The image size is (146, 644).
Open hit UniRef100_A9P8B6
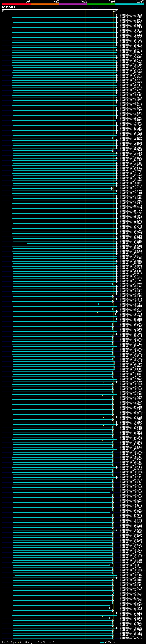[131, 17]
